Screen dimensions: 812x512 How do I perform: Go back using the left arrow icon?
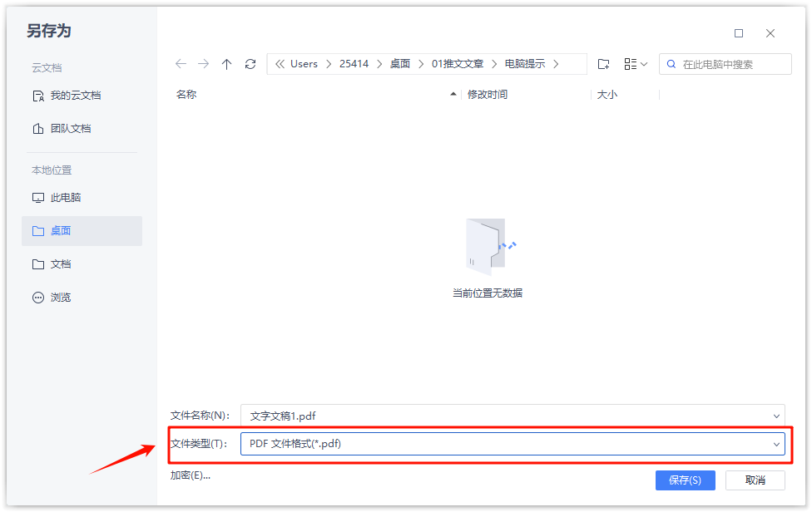click(181, 64)
